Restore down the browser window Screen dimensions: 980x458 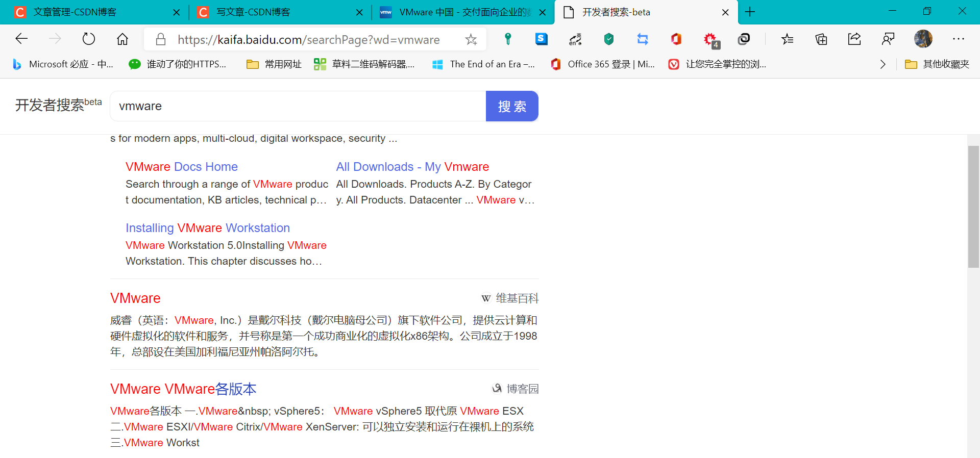pyautogui.click(x=927, y=11)
